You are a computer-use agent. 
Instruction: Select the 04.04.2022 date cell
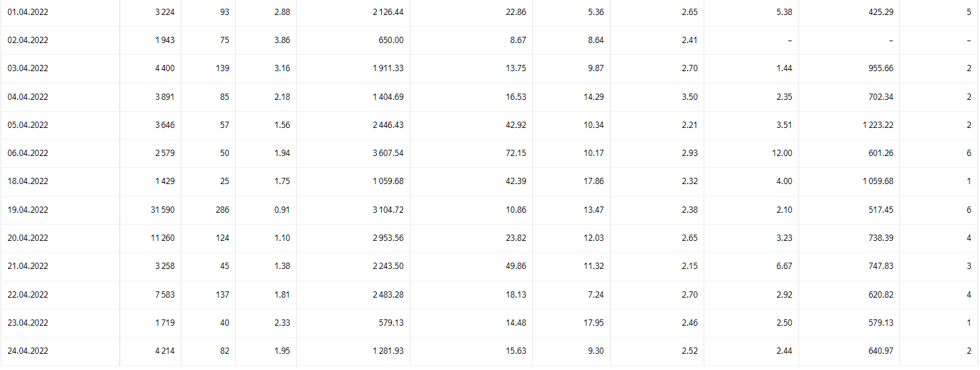pos(28,97)
